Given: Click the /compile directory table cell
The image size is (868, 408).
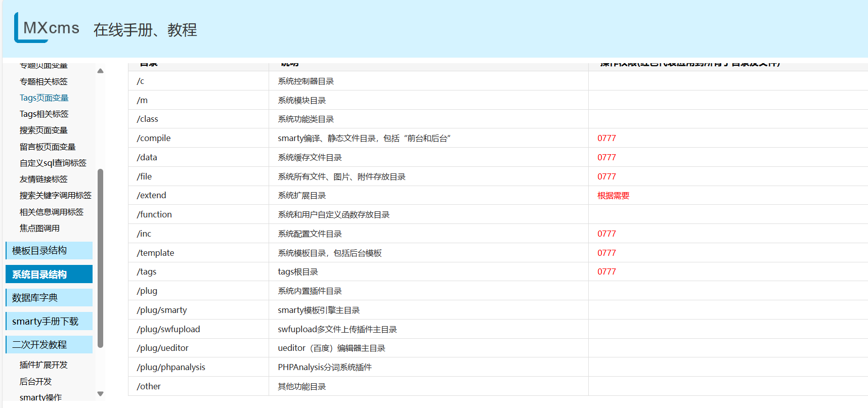Looking at the screenshot, I should coord(154,138).
